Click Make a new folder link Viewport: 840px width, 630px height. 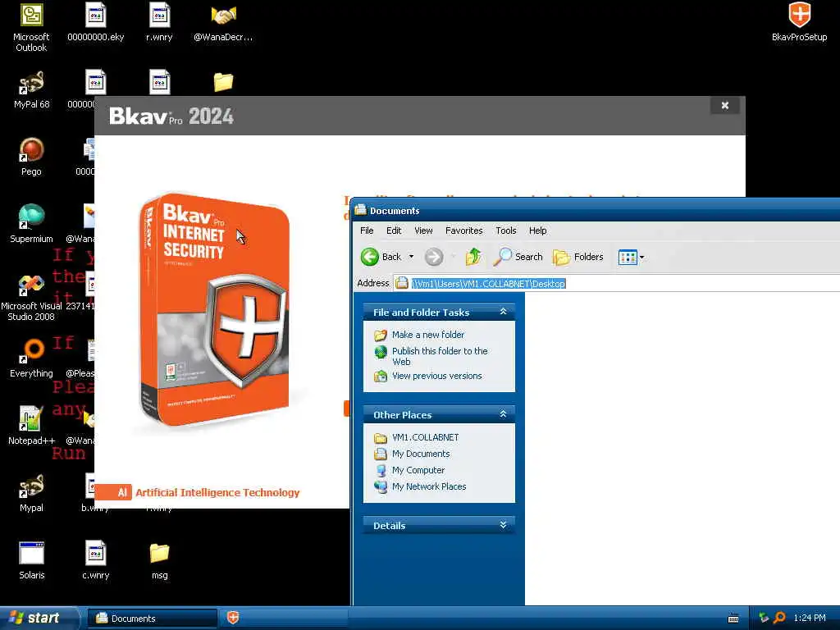coord(428,335)
